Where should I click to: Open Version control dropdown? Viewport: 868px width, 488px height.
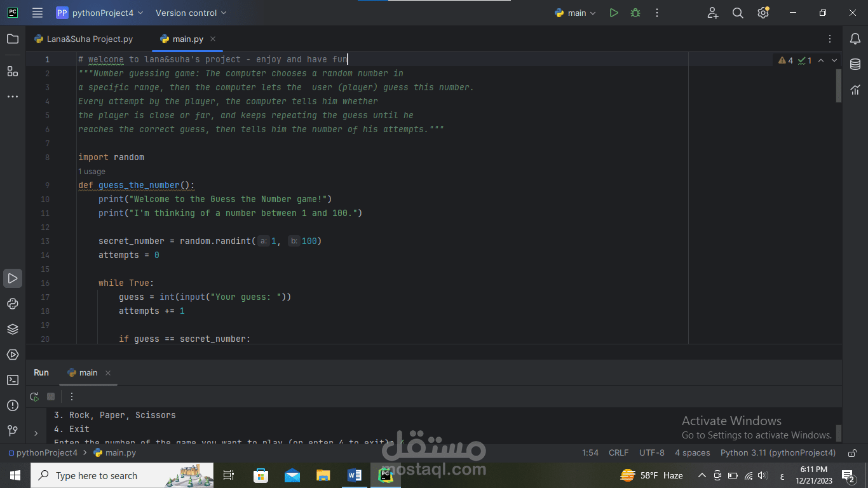click(191, 13)
